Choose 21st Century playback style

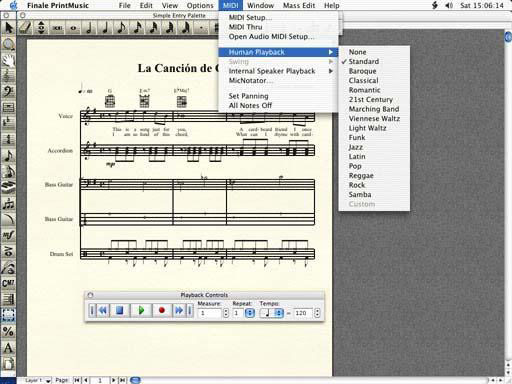374,99
